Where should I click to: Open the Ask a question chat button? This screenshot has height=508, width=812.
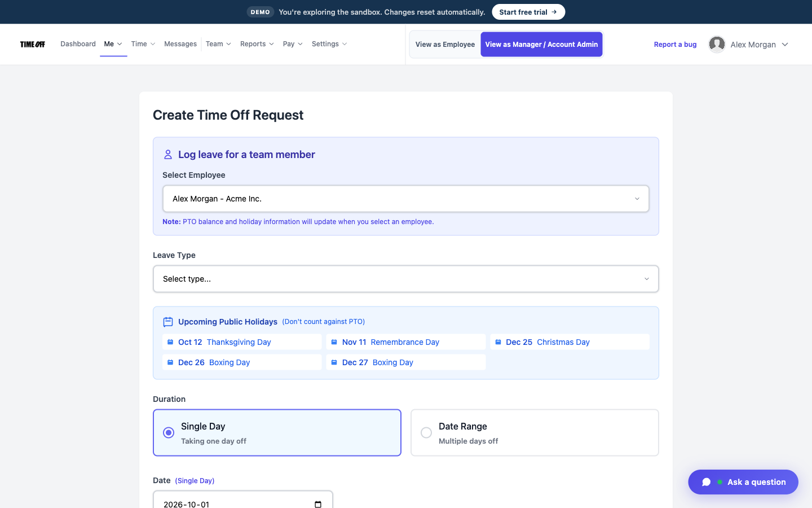(x=743, y=482)
